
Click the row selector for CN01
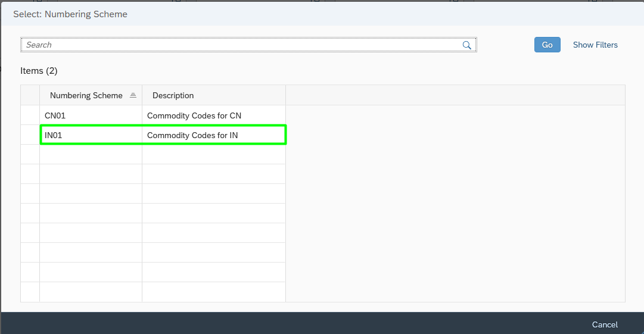click(x=30, y=116)
